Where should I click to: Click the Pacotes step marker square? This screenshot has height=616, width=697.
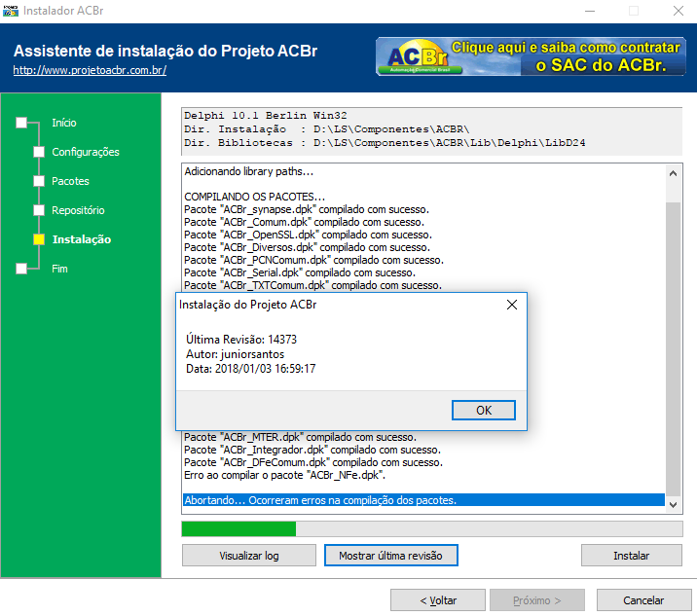tap(39, 181)
